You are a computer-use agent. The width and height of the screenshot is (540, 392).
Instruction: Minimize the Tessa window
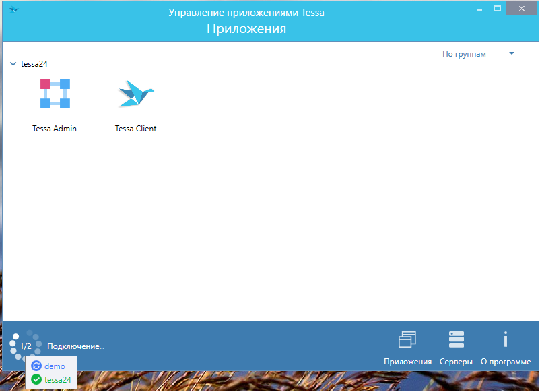point(479,9)
